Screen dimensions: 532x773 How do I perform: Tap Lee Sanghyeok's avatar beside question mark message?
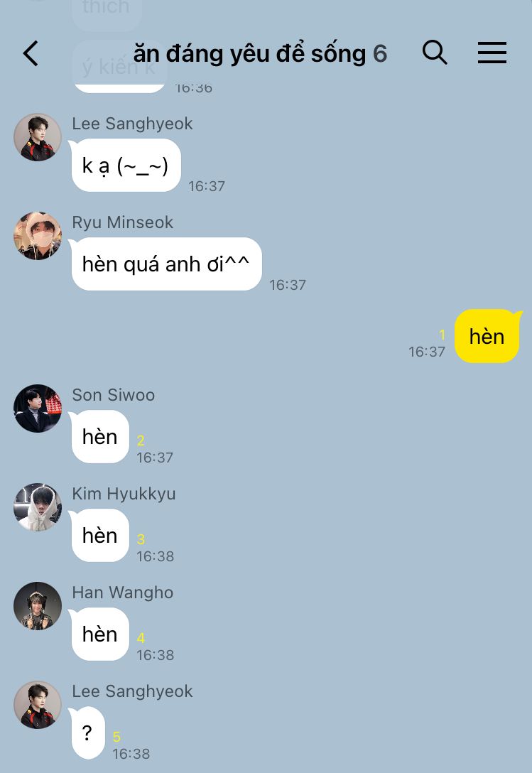click(38, 705)
